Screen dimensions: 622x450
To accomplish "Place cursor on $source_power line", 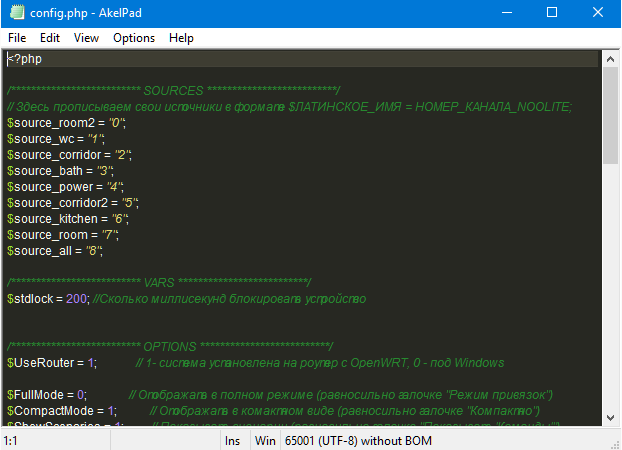I will pos(65,187).
